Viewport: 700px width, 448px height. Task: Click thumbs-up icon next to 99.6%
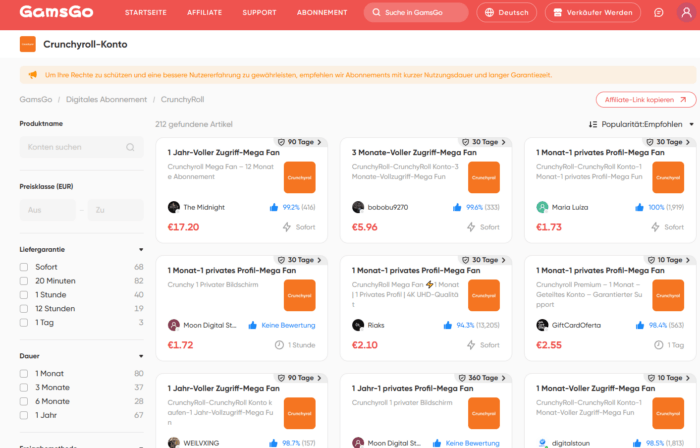click(x=457, y=207)
